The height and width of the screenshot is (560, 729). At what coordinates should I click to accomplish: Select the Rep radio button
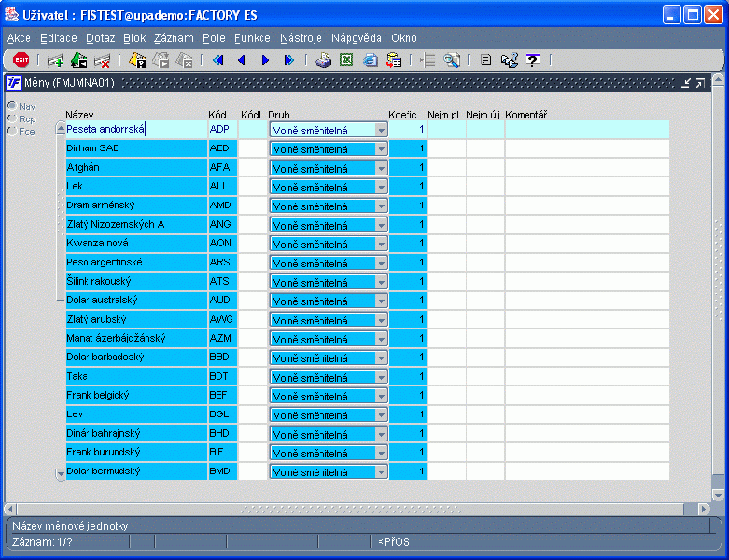12,119
